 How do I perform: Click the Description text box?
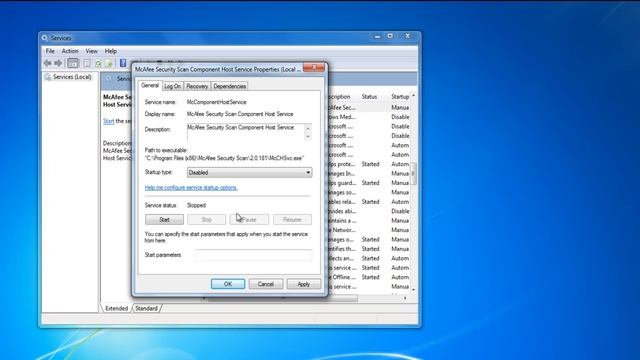point(245,132)
